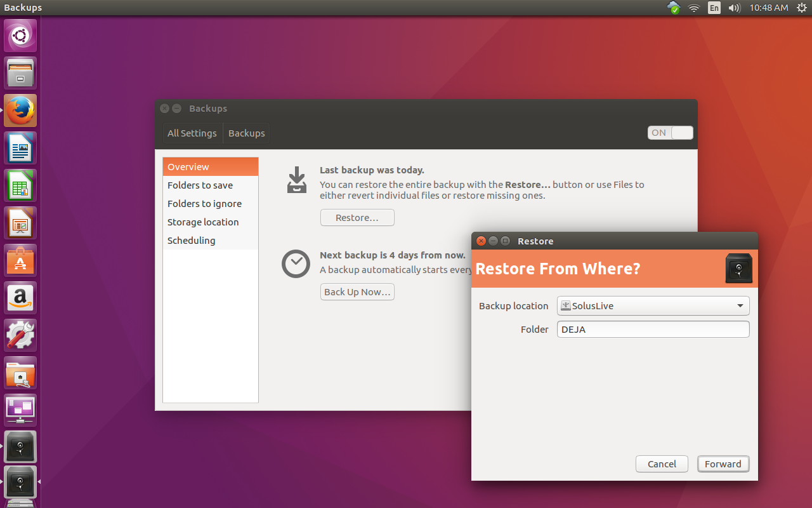The height and width of the screenshot is (508, 812).
Task: Open LibreOffice Impress from the launcher
Action: coord(20,223)
